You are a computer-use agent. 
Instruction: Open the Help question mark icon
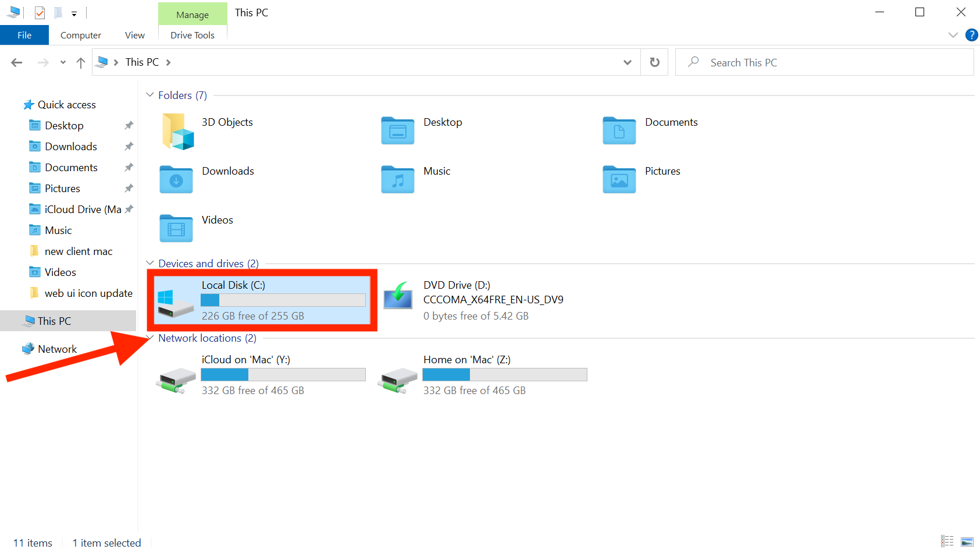tap(971, 35)
